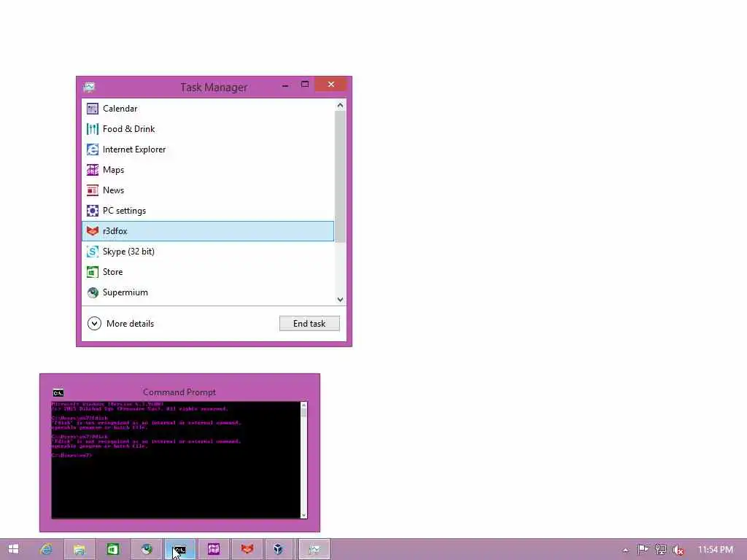Click the Store icon in the list
The image size is (747, 560).
93,272
